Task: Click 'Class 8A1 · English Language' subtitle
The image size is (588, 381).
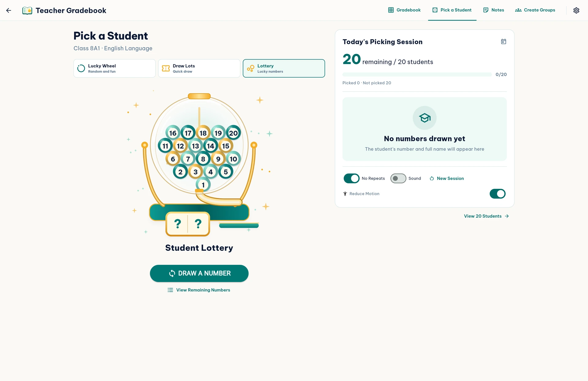Action: 113,48
